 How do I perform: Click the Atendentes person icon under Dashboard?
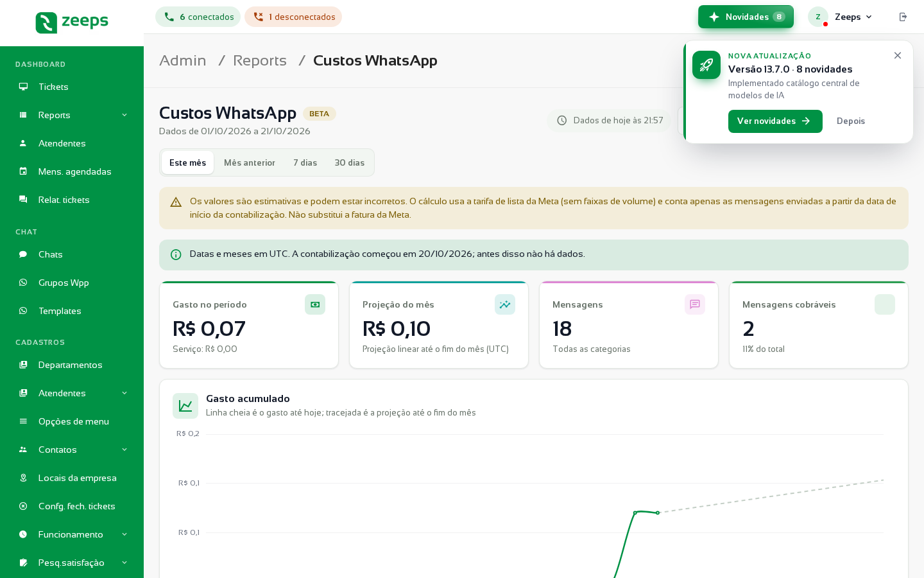(23, 143)
